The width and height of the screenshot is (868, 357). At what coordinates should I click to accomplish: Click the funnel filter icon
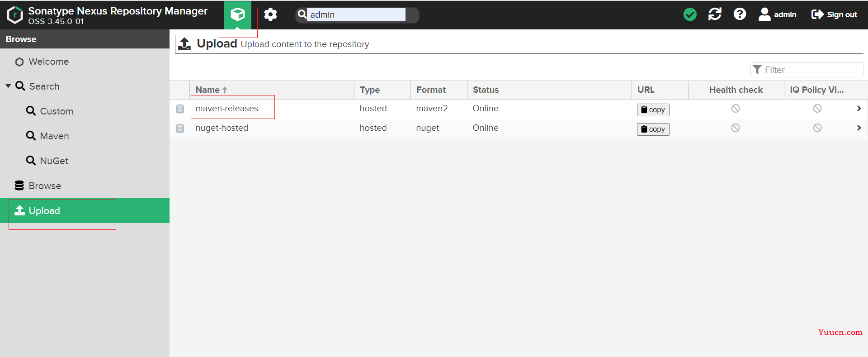coord(757,70)
